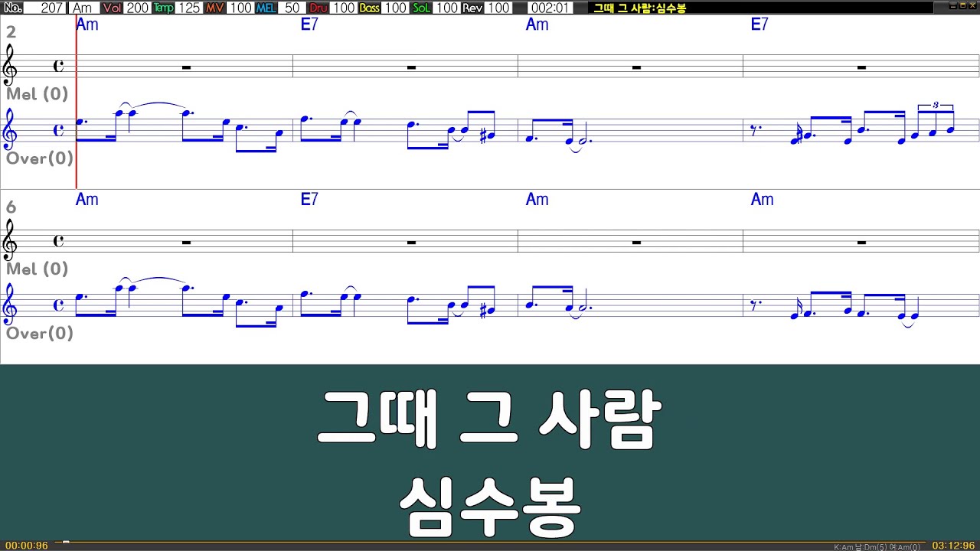Screen dimensions: 980x551
Task: Maximize the player window
Action: click(962, 6)
